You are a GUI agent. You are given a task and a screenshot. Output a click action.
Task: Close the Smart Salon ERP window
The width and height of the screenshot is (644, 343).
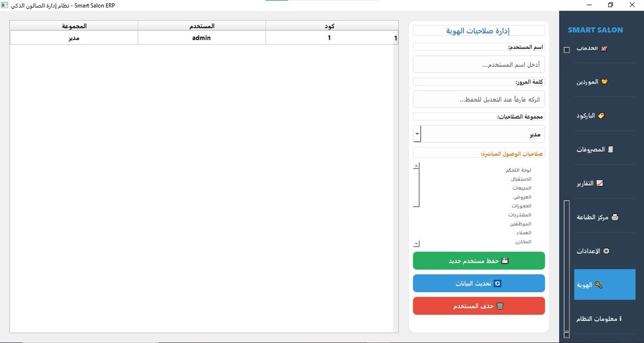click(x=632, y=5)
